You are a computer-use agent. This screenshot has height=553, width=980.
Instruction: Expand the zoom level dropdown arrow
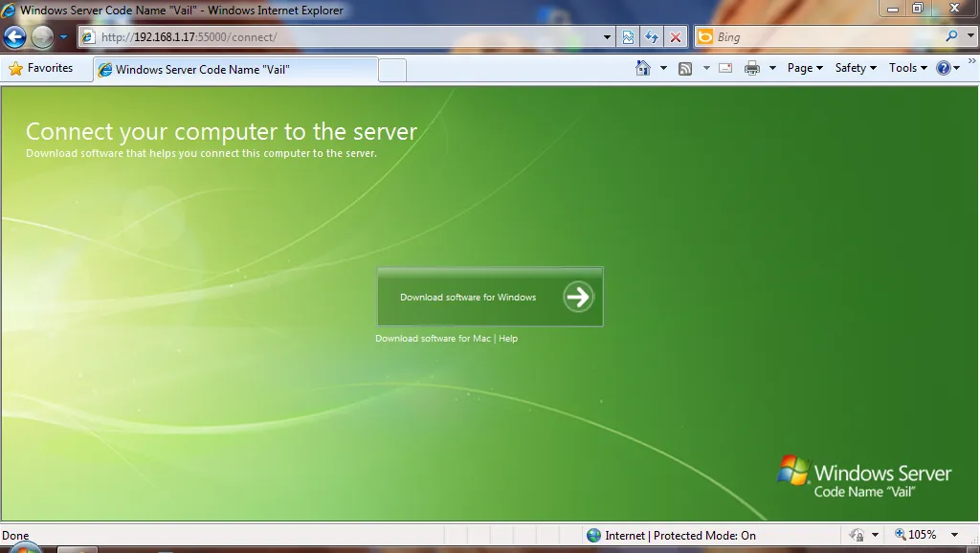[954, 535]
